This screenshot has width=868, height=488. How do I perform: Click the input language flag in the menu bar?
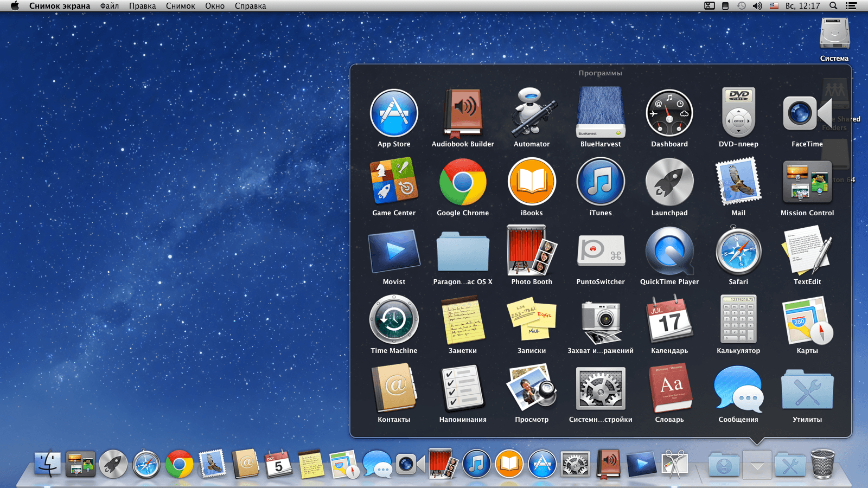tap(774, 6)
